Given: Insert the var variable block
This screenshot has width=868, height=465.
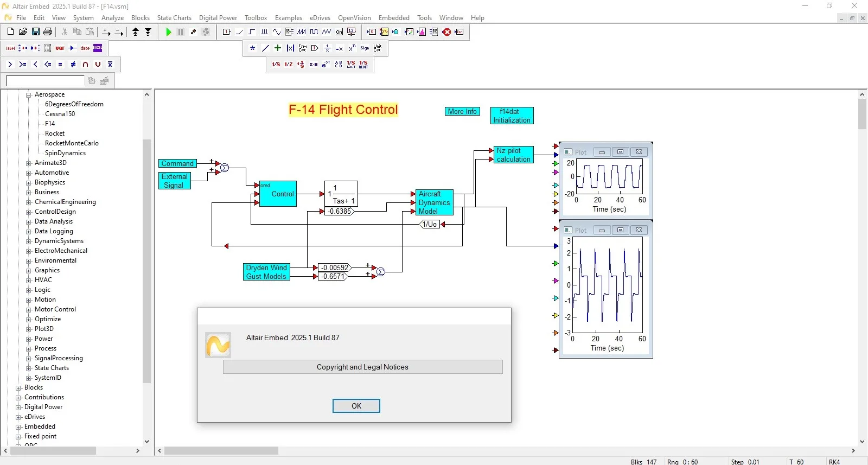Looking at the screenshot, I should pos(60,48).
